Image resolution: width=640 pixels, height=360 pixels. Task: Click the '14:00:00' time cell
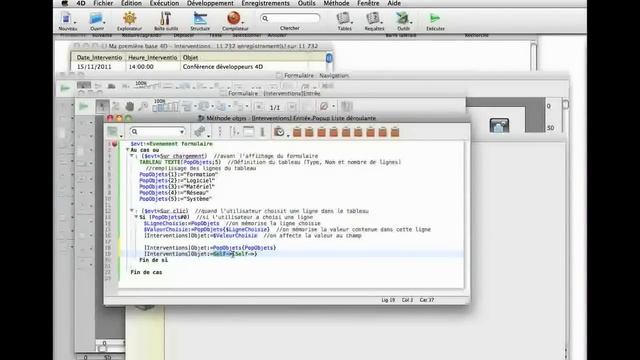pyautogui.click(x=141, y=67)
